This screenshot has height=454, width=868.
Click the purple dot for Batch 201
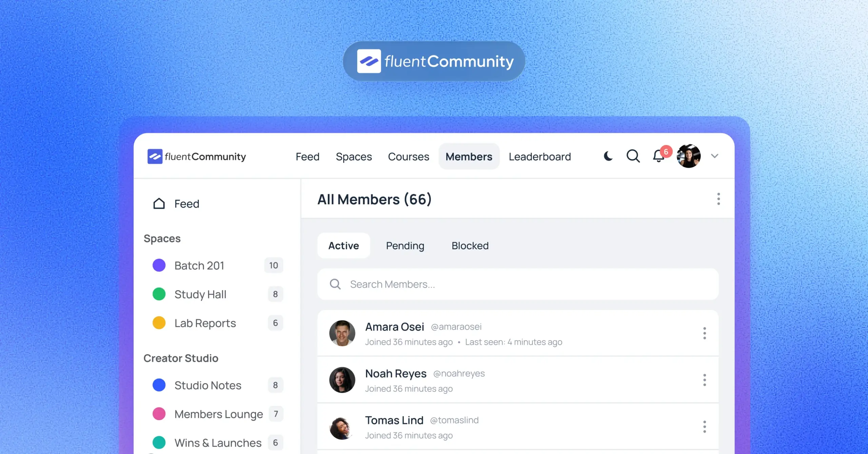click(x=159, y=265)
